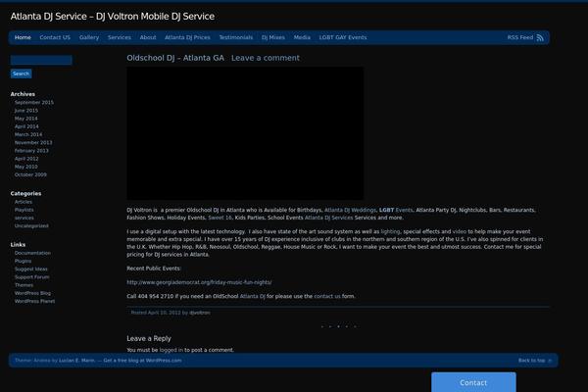
Task: Open the contact us form link
Action: coord(327,296)
